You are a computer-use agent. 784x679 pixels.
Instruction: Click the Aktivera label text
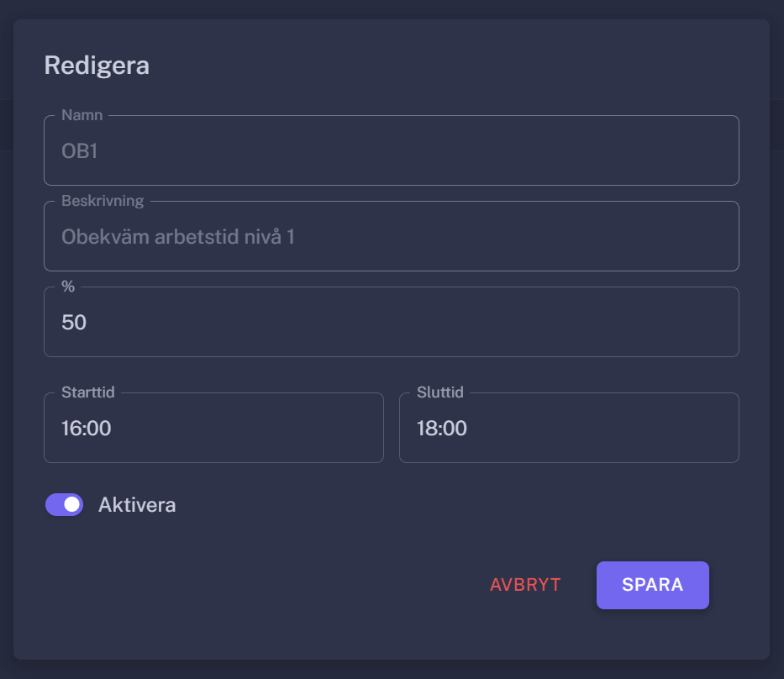click(137, 505)
